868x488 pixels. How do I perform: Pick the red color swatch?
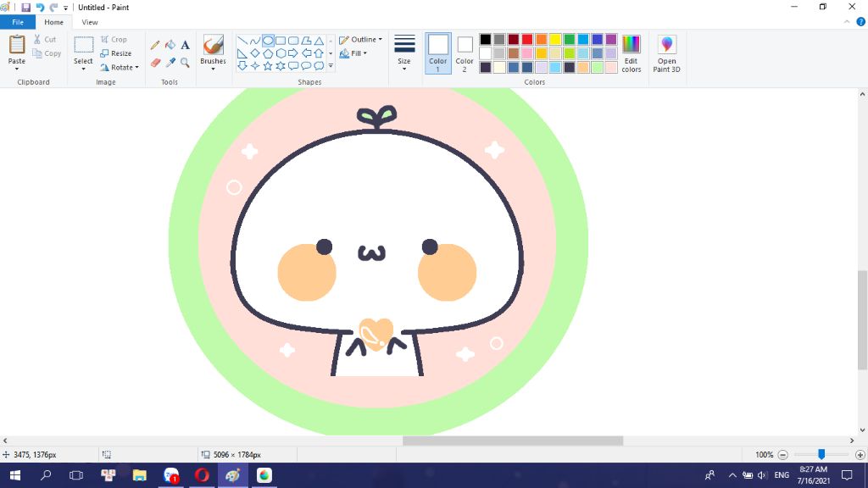coord(527,39)
